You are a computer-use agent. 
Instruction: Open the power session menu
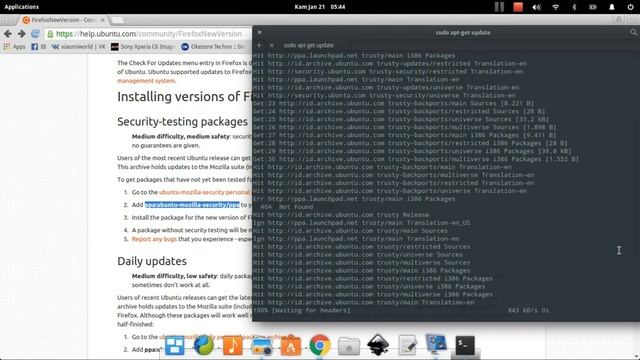click(631, 7)
